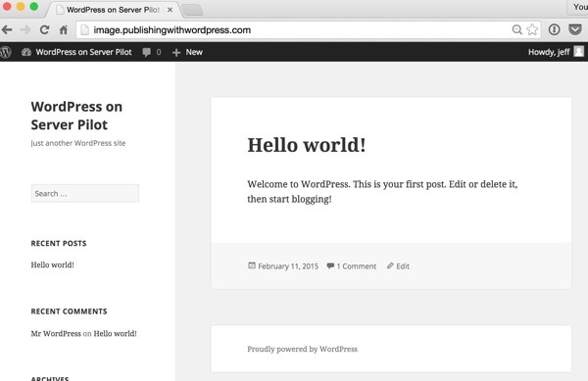
Task: Open the Pocket extension icon
Action: point(575,29)
